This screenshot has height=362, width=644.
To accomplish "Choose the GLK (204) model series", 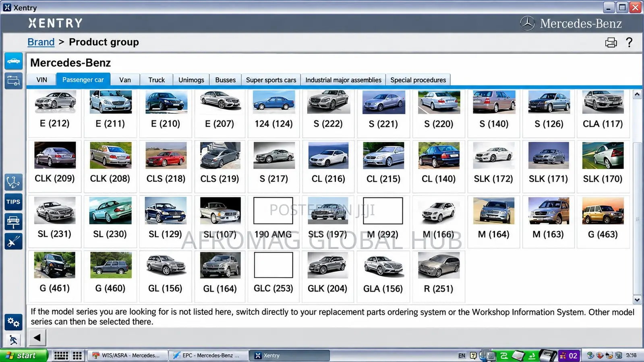I will pos(328,276).
